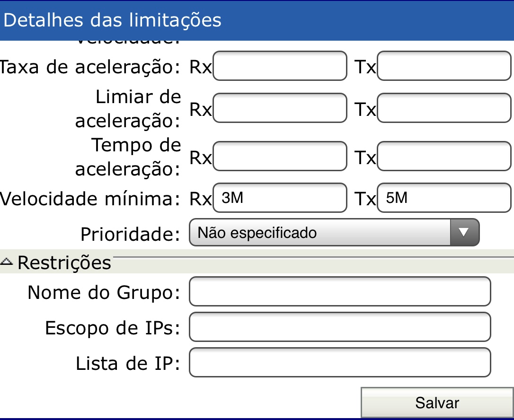Select the Tempo de aceleração Rx field

[x=280, y=157]
